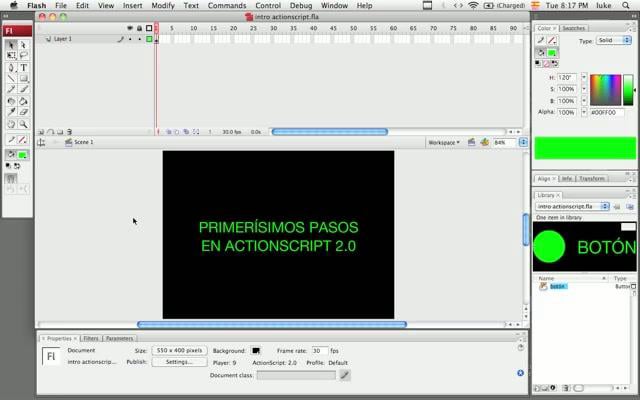640x400 pixels.
Task: Click the Swap Colors icon in toolbox
Action: click(x=17, y=166)
